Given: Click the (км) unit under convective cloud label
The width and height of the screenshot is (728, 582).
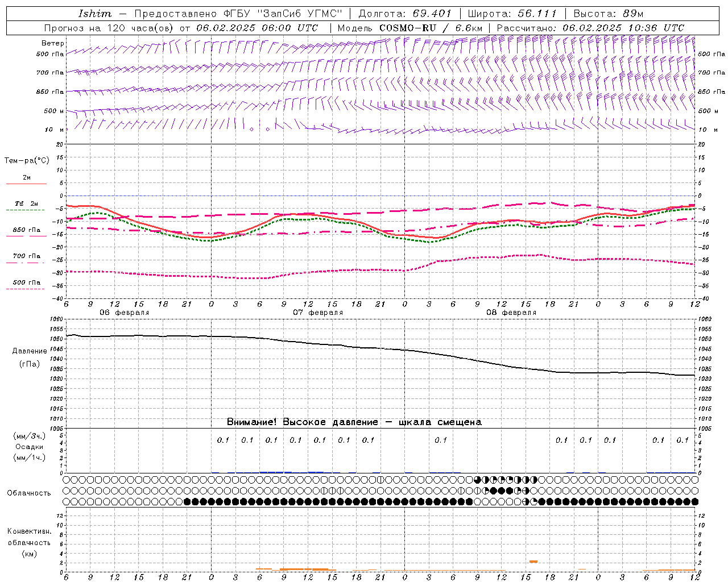Looking at the screenshot, I should tap(29, 554).
